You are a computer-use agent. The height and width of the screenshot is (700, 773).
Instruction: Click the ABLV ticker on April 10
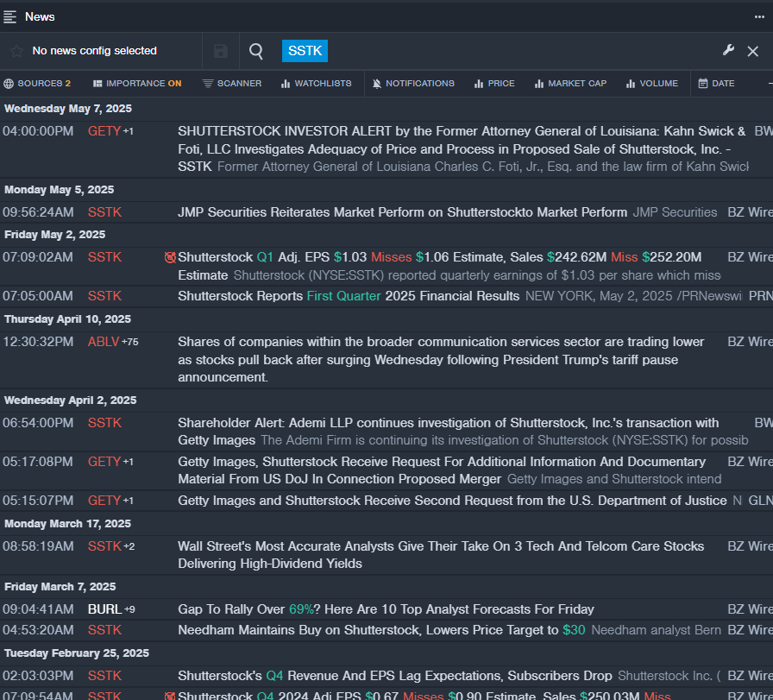[104, 342]
